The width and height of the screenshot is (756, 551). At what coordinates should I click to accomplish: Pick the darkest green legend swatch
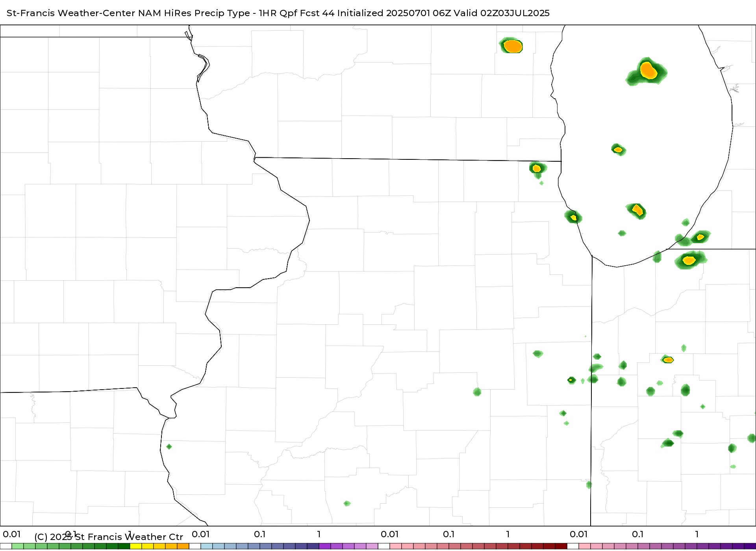coord(124,546)
